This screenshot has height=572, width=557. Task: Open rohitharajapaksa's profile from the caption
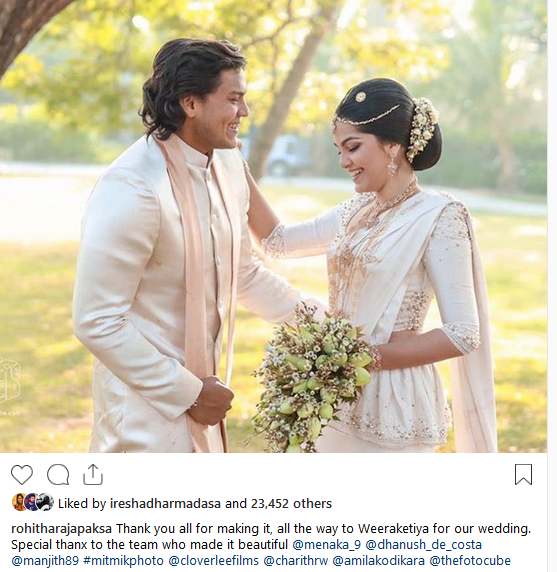pos(62,529)
